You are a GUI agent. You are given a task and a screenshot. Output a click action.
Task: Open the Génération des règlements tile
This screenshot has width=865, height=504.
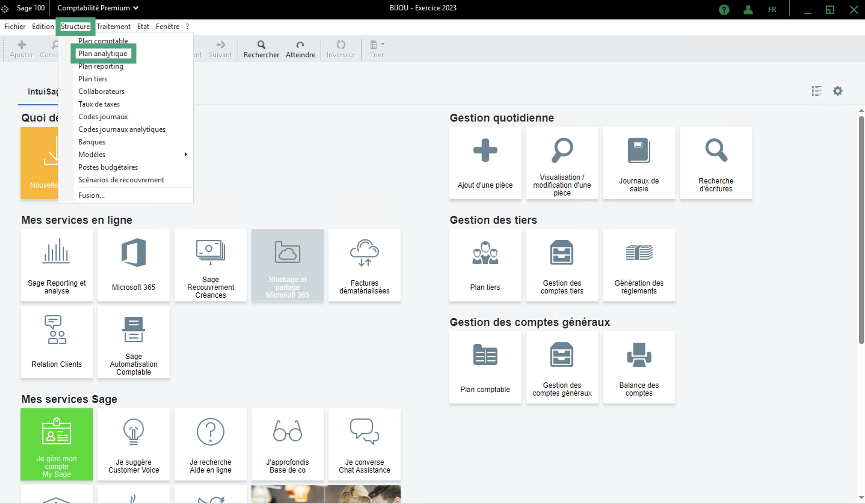pos(639,265)
